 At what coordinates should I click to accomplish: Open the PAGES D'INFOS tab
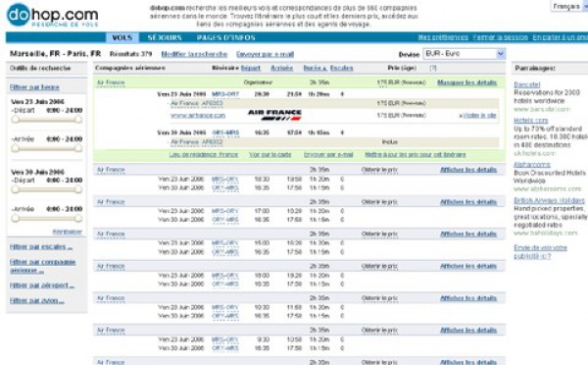[225, 37]
